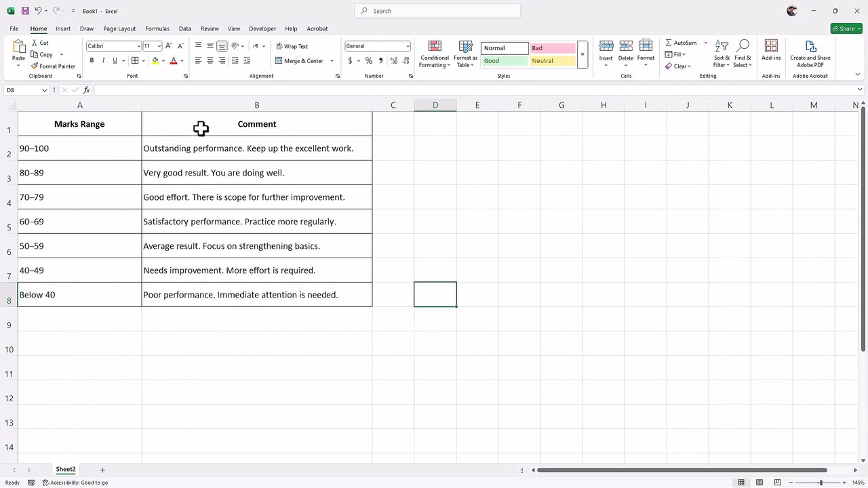
Task: Open the Formulas ribbon tab
Action: (157, 28)
